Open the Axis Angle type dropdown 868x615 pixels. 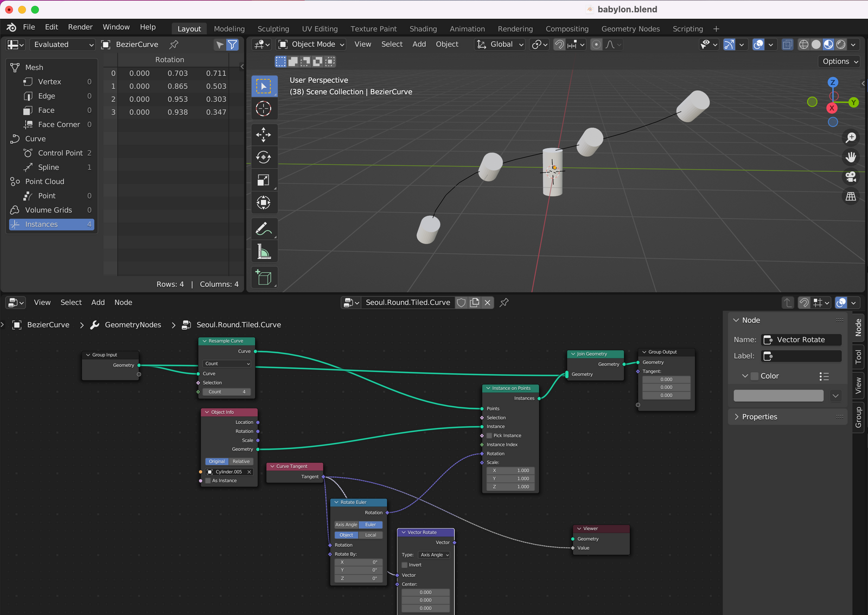[x=435, y=555]
